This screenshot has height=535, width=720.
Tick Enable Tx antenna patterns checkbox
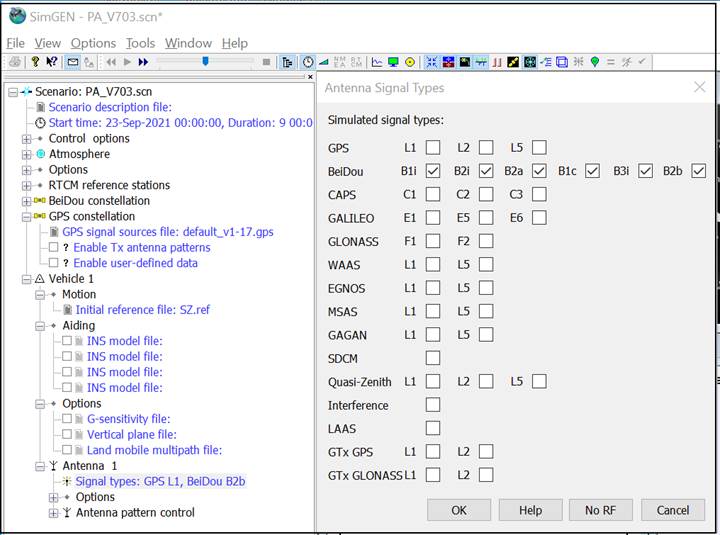point(53,247)
